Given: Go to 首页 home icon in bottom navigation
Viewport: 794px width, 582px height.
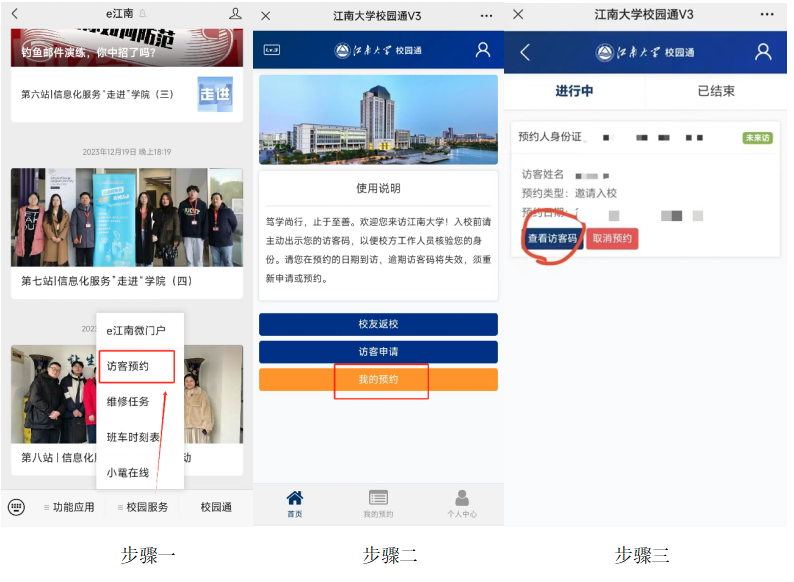Looking at the screenshot, I should (x=294, y=502).
